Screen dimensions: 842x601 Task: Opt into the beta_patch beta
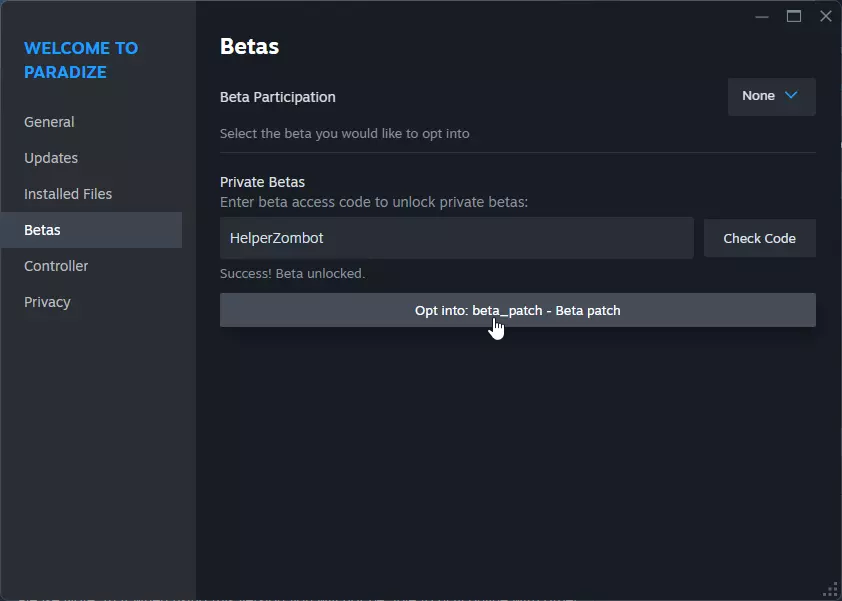517,310
